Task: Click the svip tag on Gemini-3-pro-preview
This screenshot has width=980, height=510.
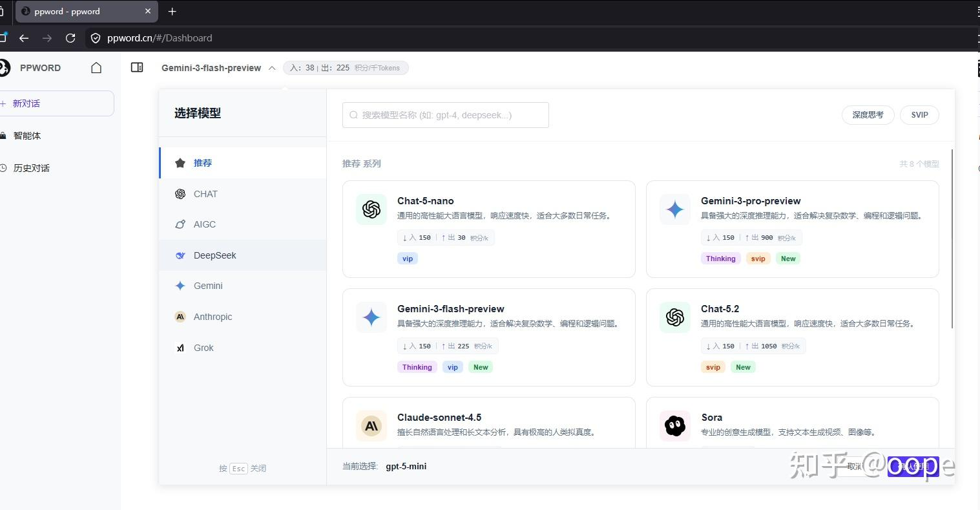Action: tap(758, 259)
